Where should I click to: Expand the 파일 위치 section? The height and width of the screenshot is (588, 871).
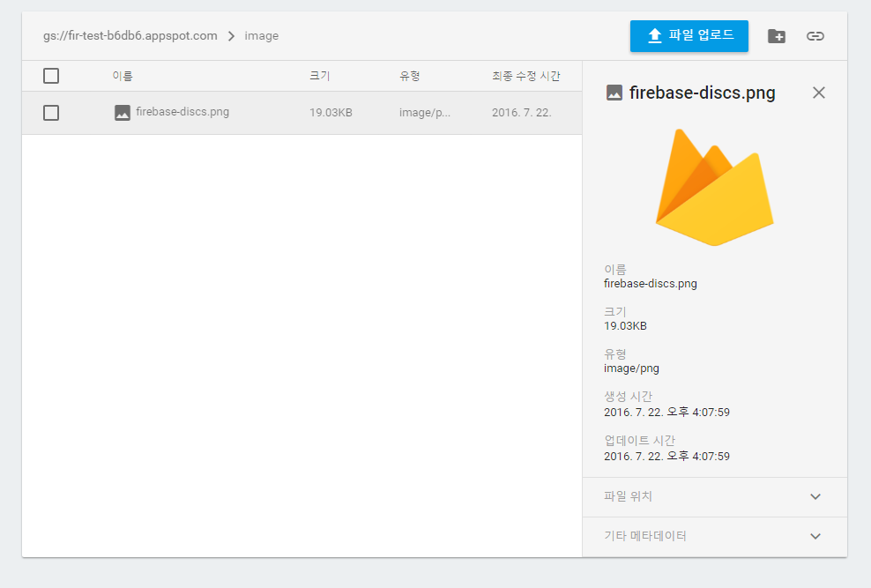[x=714, y=496]
